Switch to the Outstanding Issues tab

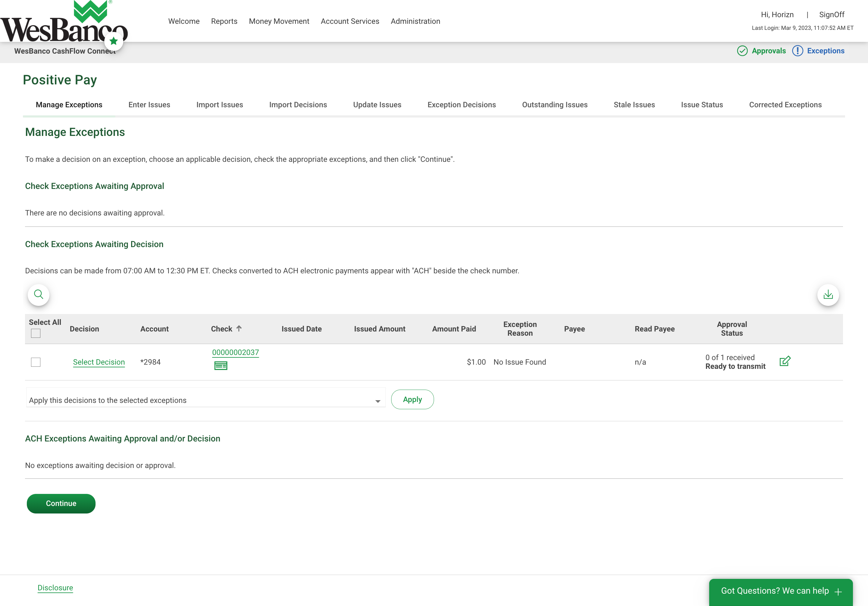coord(555,105)
